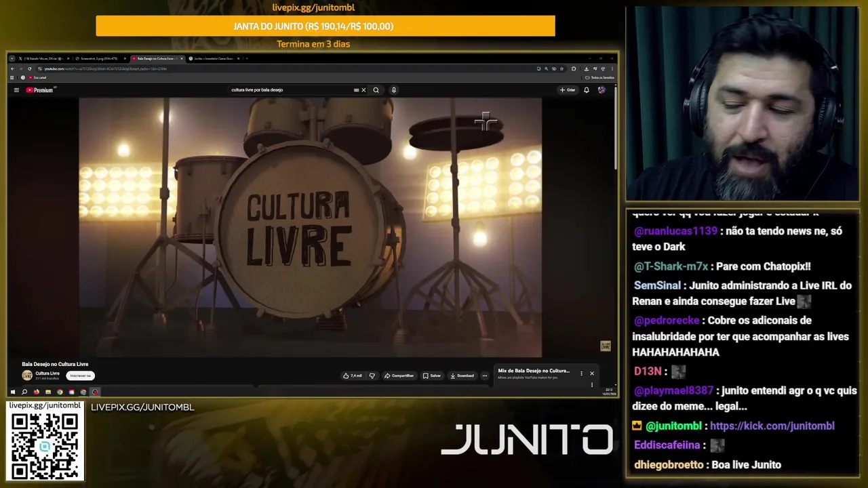Activate voice search microphone icon

393,89
